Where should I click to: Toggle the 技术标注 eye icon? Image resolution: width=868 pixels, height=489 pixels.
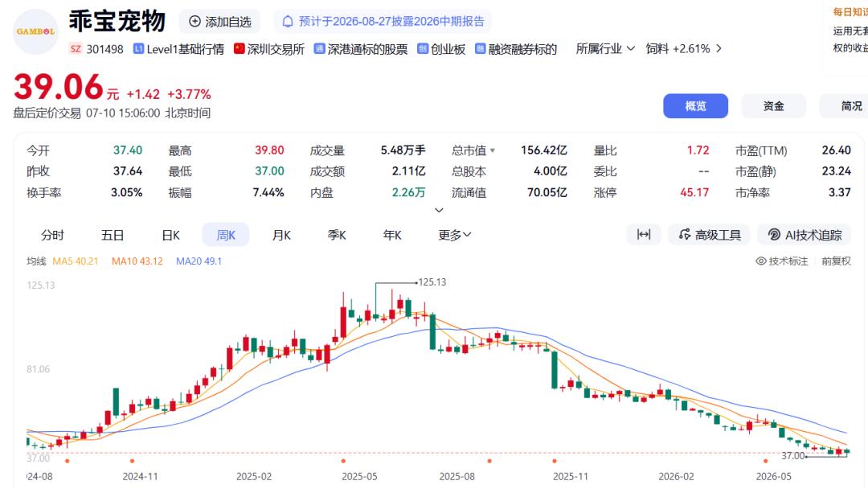[761, 261]
